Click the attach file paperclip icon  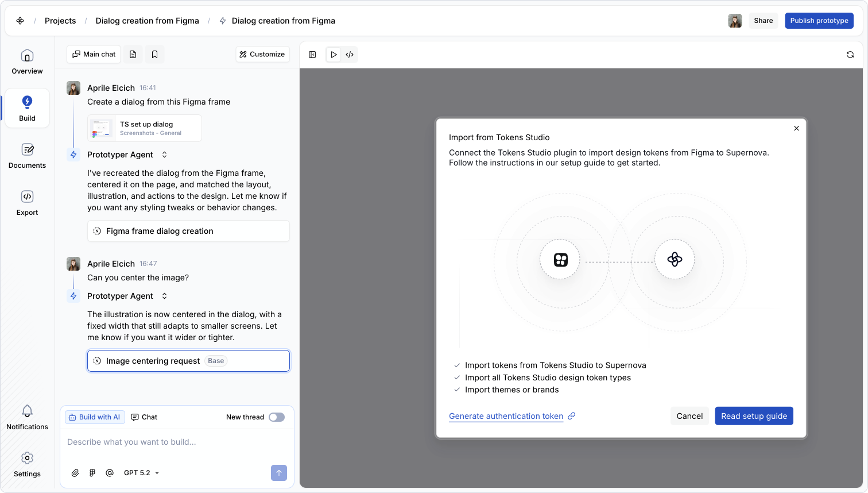click(75, 473)
